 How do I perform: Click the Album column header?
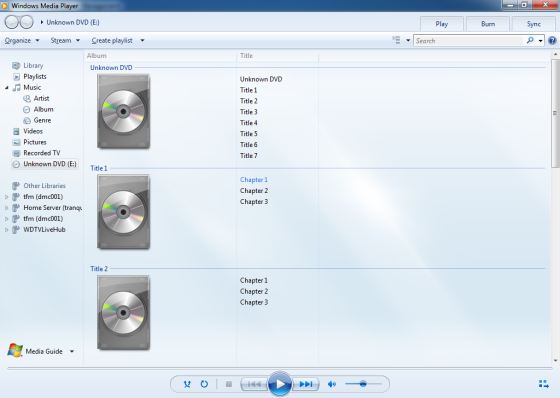[x=97, y=56]
